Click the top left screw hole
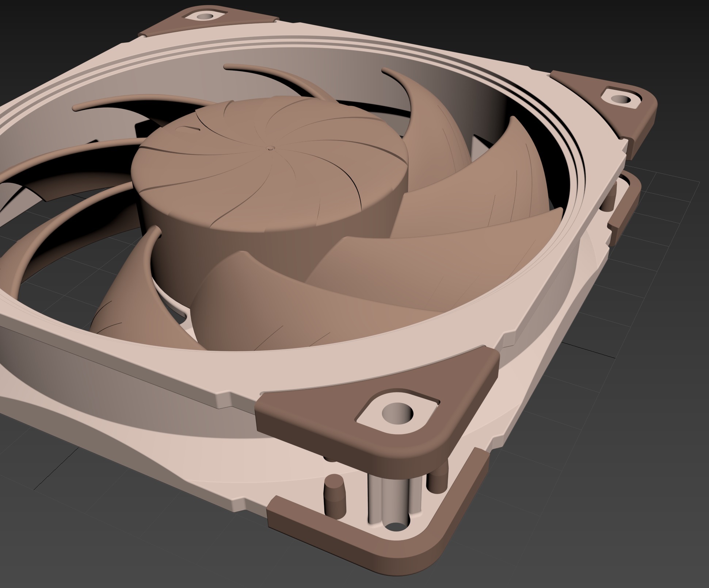Viewport: 709px width, 588px height. pyautogui.click(x=205, y=16)
